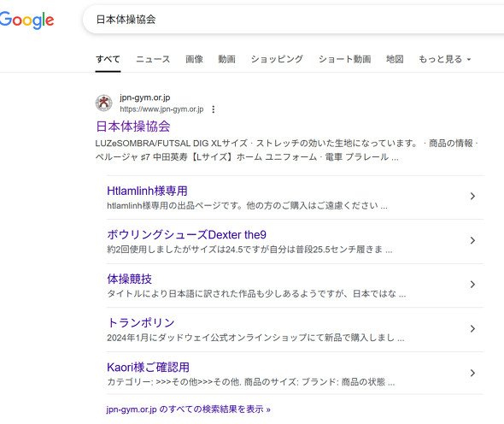Open the トランポリン sitelink
The width and height of the screenshot is (504, 424).
click(x=141, y=322)
